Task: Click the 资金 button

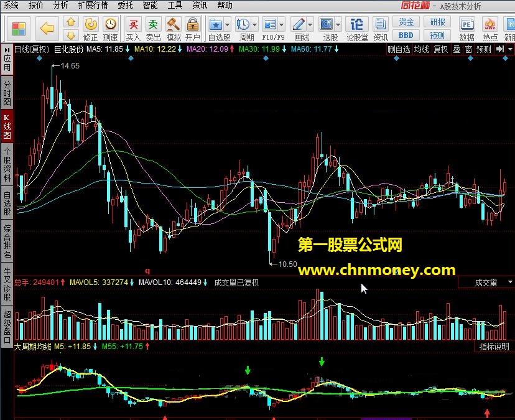Action: tap(406, 22)
